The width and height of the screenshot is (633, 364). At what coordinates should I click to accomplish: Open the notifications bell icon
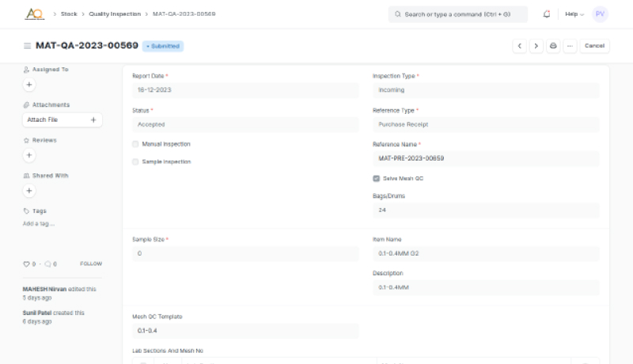[547, 14]
